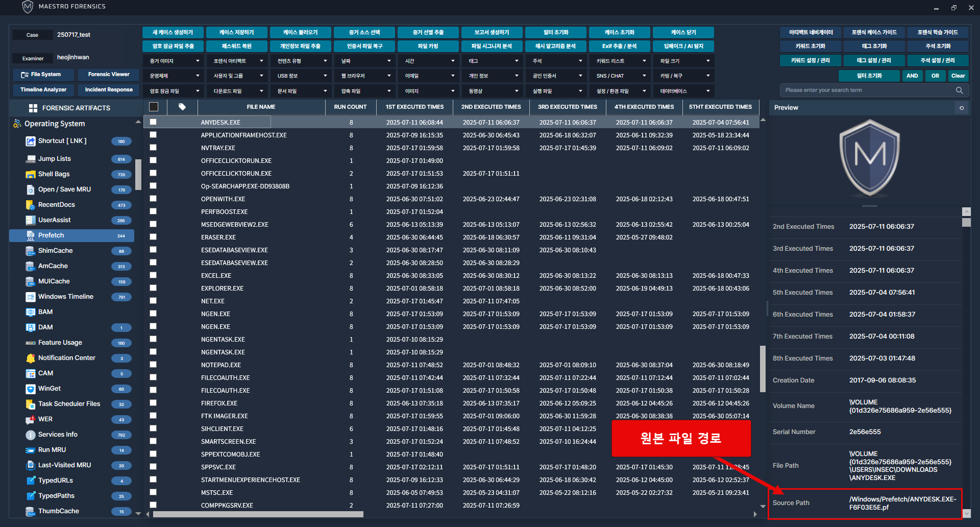Check the select-all checkbox in table header
Image resolution: width=980 pixels, height=527 pixels.
point(154,107)
